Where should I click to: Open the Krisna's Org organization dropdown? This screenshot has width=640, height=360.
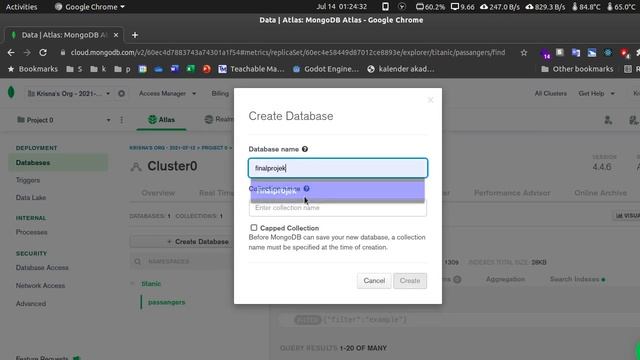69,93
